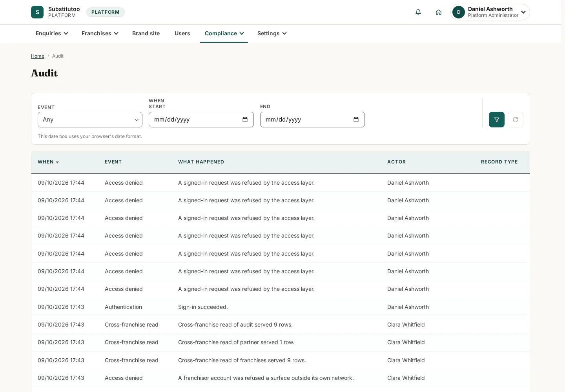
Task: Open the Compliance menu
Action: pos(224,33)
